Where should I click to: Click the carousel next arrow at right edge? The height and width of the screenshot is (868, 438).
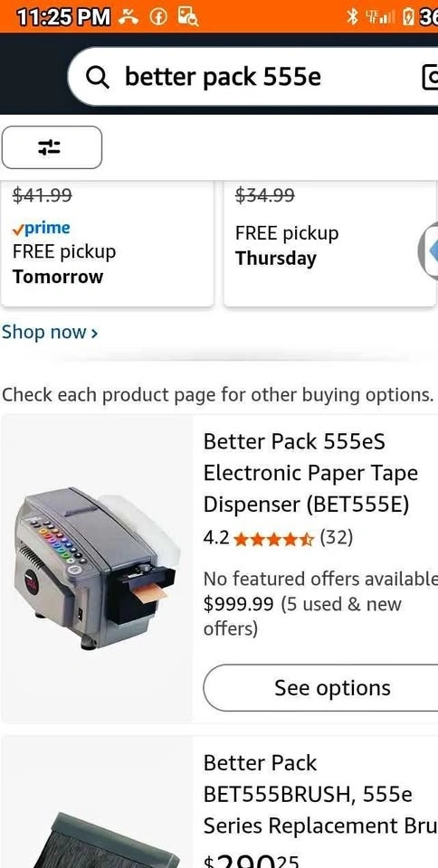click(429, 250)
